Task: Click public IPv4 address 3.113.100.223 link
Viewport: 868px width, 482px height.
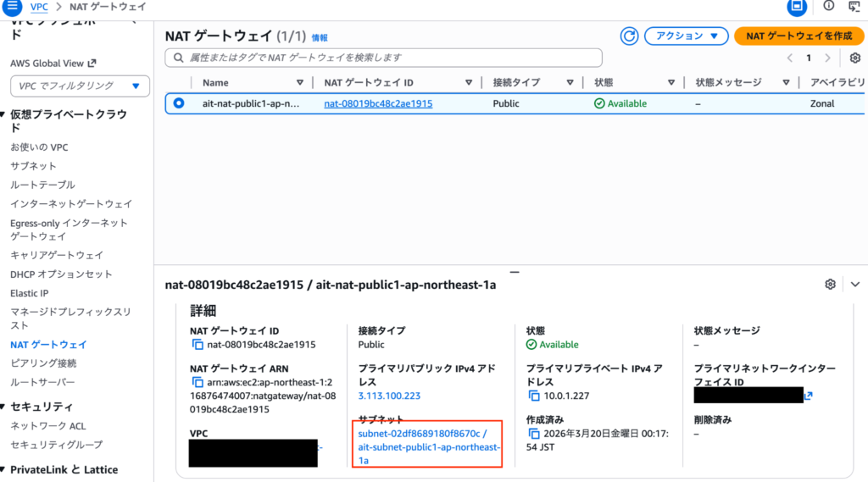Action: (389, 396)
